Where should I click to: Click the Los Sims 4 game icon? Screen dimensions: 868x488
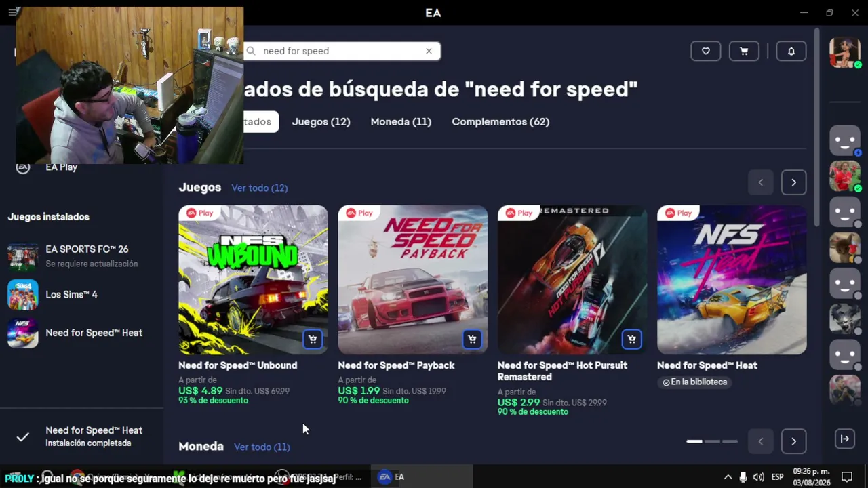click(23, 295)
